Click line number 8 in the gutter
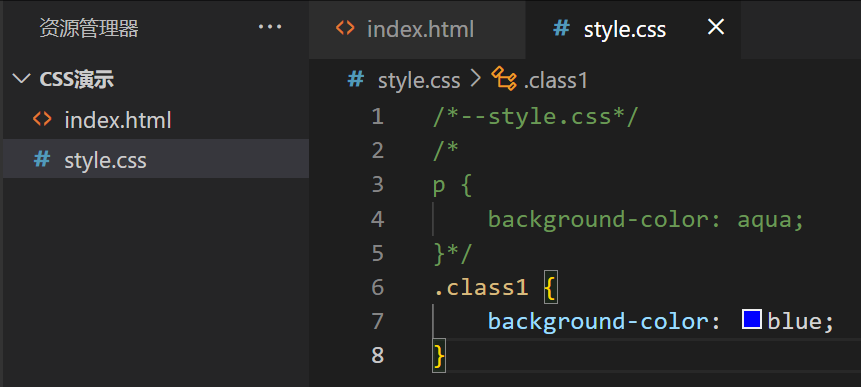This screenshot has height=387, width=861. click(x=377, y=355)
